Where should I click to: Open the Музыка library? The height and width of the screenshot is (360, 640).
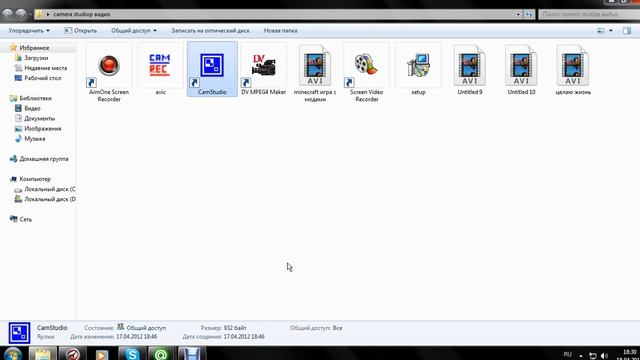34,139
